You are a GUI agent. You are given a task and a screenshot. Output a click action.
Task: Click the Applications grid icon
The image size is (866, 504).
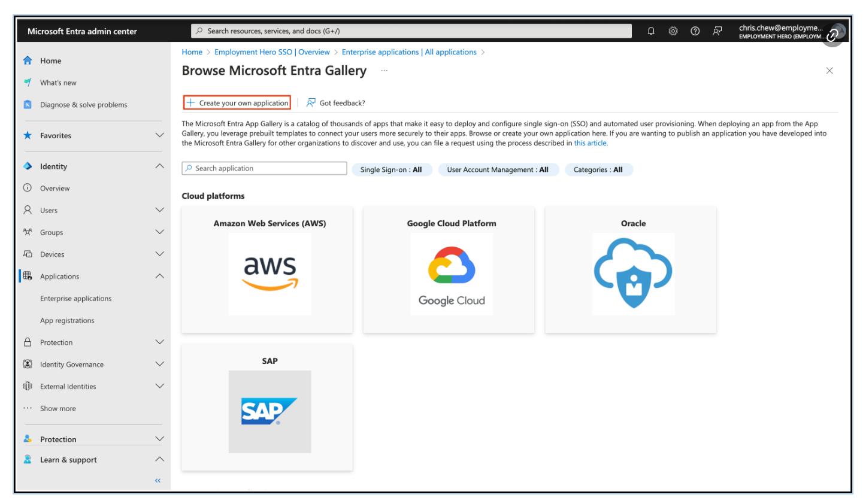tap(28, 276)
